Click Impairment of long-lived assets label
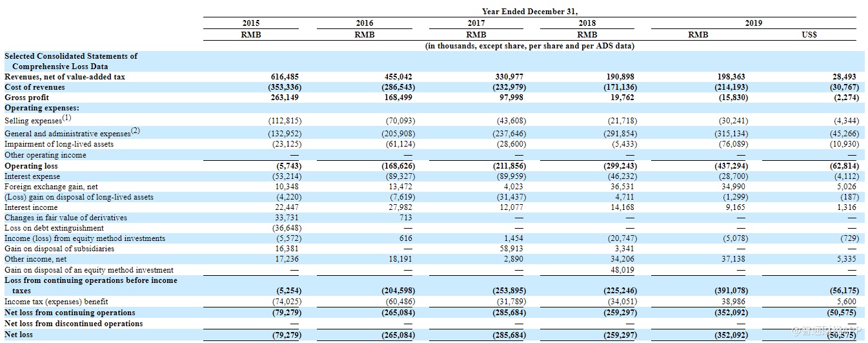Screen dimensions: 868x343 [x=59, y=144]
